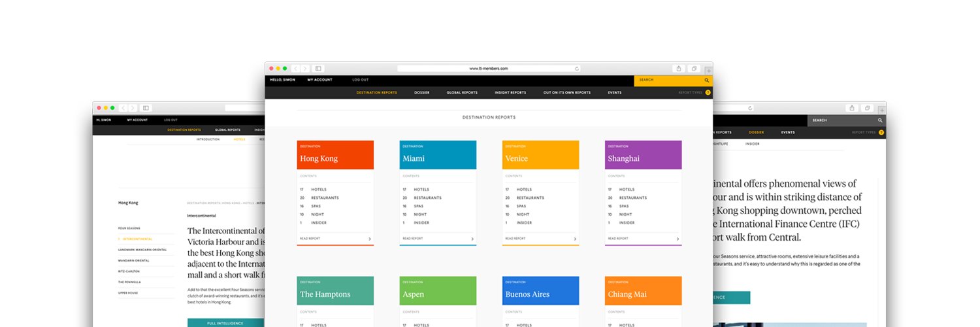This screenshot has height=327, width=980.
Task: Click Insider row in Shanghai card
Action: 643,222
